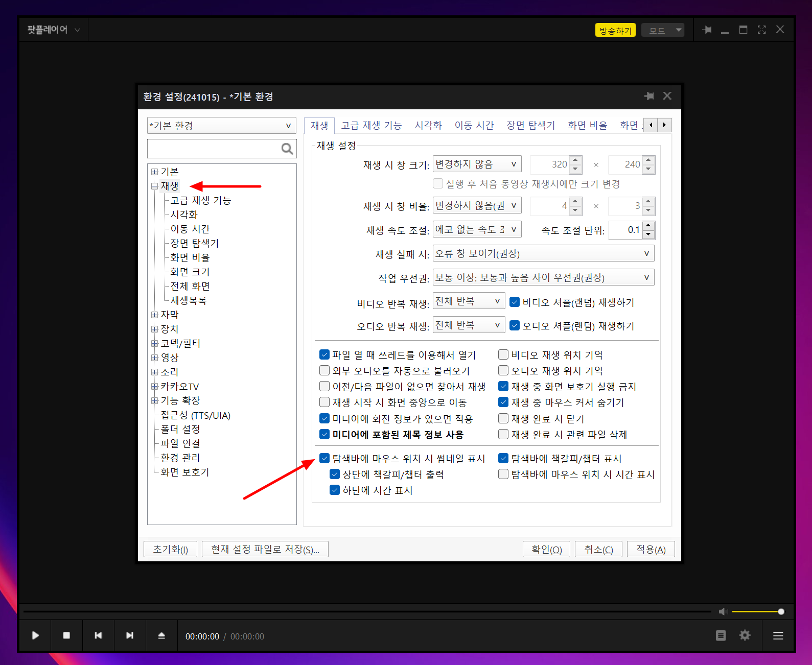This screenshot has height=665, width=812.
Task: Select the 재생 tab
Action: (319, 125)
